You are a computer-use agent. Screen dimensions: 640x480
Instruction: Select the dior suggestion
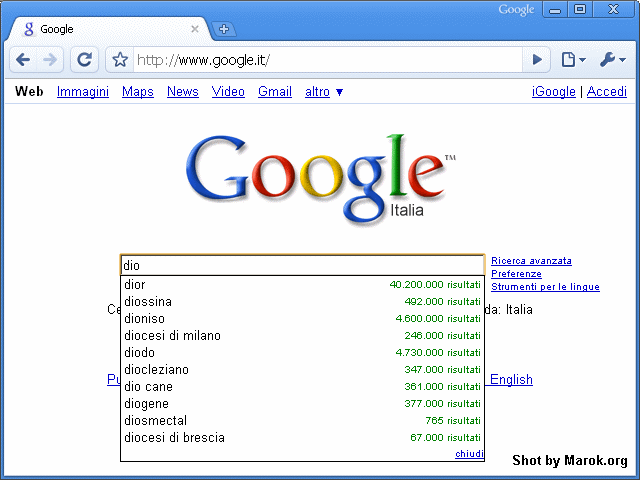(302, 284)
